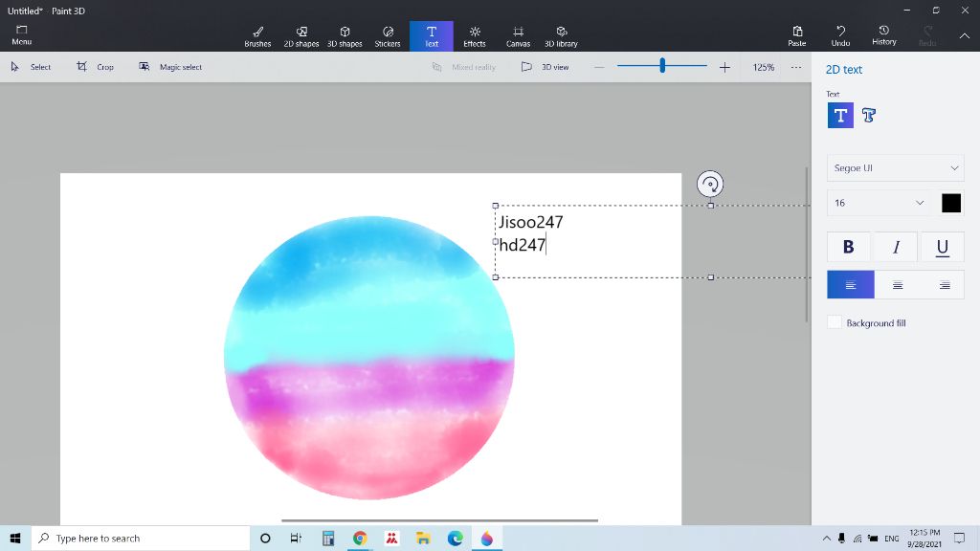
Task: Open Microsoft Edge from taskbar
Action: coord(455,538)
